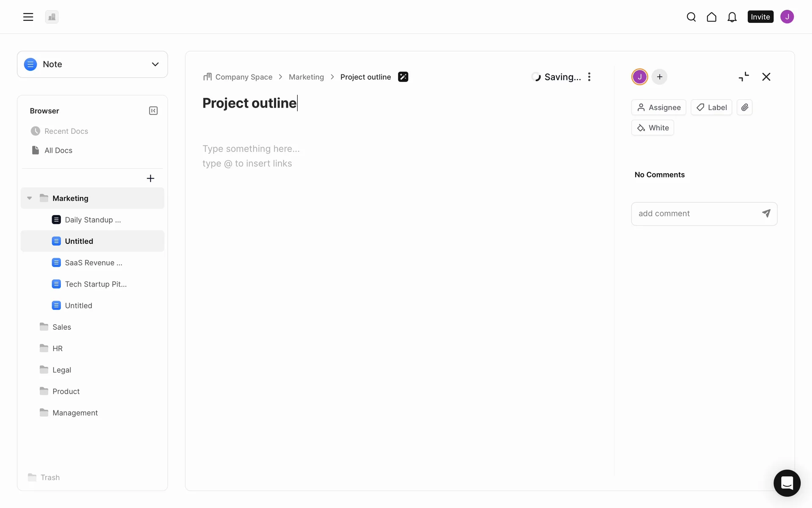Open the hamburger main menu
Screen dimensions: 812x508
click(x=28, y=17)
